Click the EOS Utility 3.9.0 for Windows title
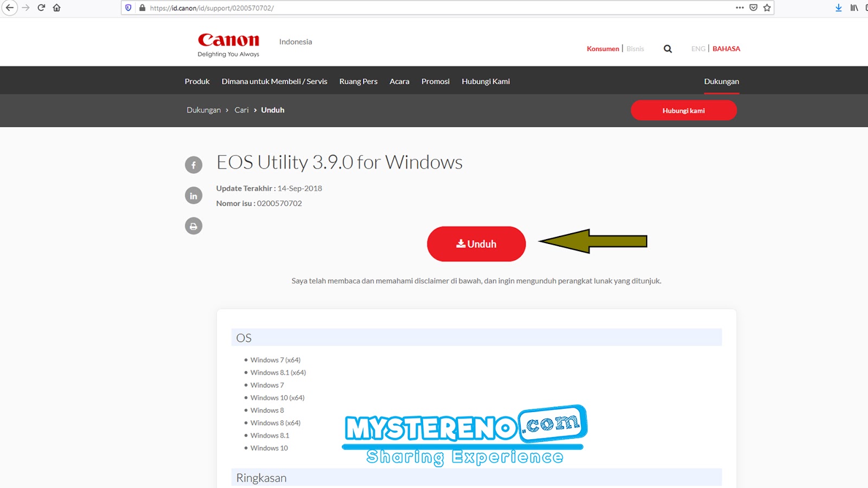 click(x=340, y=162)
